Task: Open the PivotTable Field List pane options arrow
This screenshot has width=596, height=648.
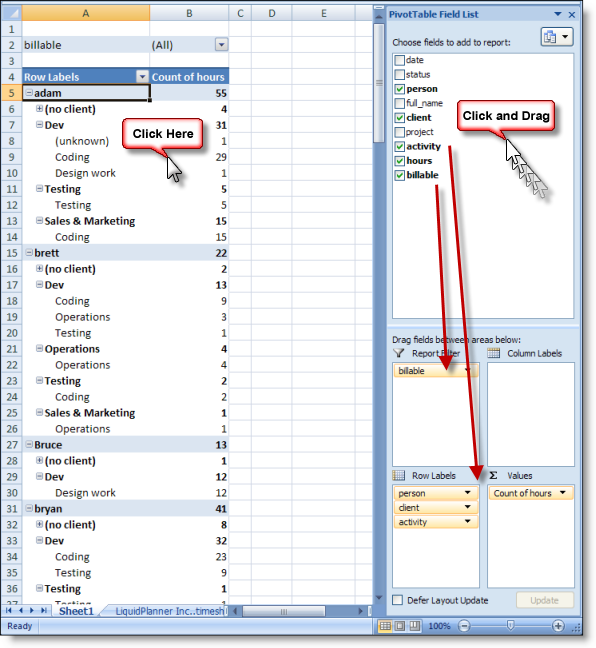Action: coord(558,14)
